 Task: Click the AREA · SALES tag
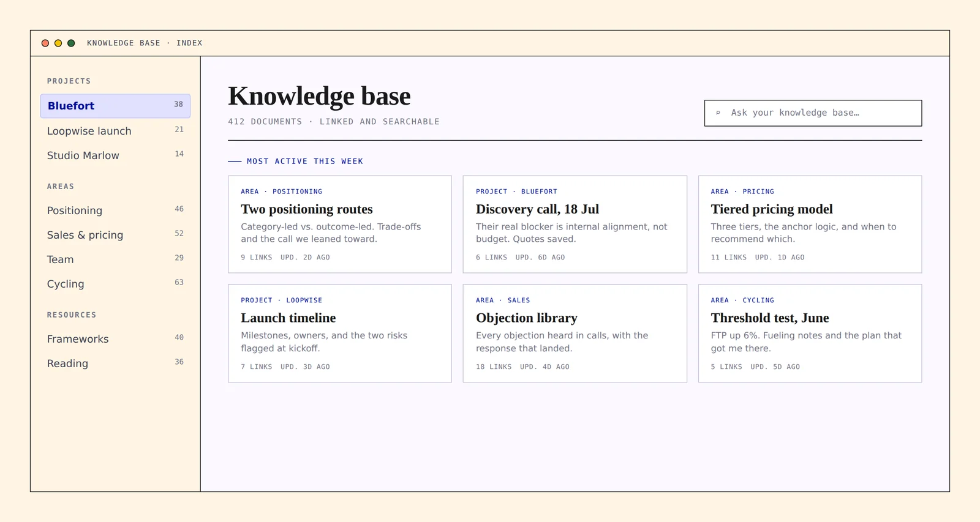pyautogui.click(x=503, y=300)
